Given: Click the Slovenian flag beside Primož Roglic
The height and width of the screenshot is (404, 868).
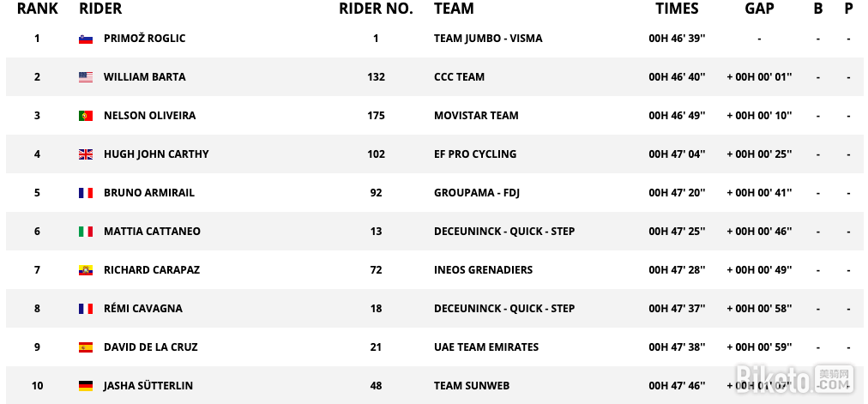Looking at the screenshot, I should click(85, 39).
